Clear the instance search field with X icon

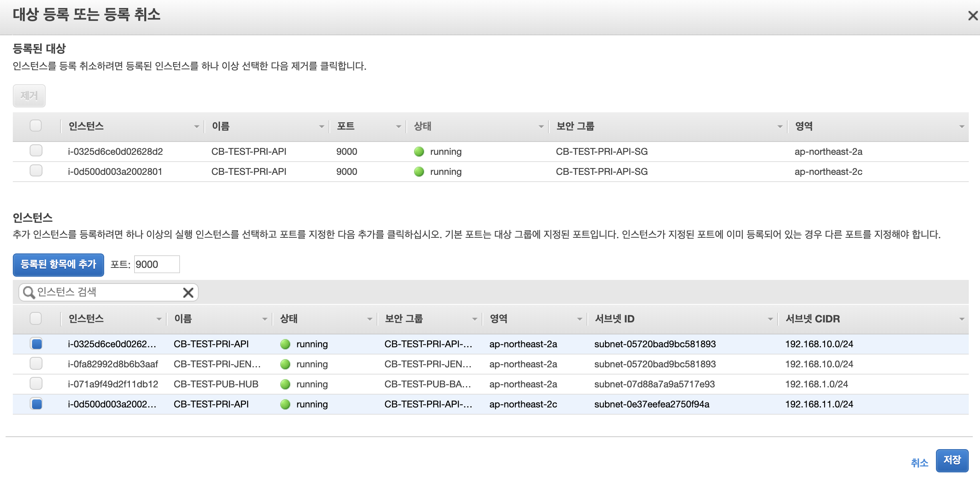[188, 292]
